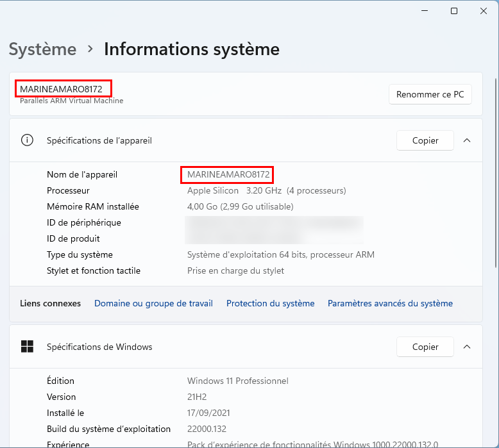Click the Installé le label
The height and width of the screenshot is (448, 499).
tap(65, 413)
